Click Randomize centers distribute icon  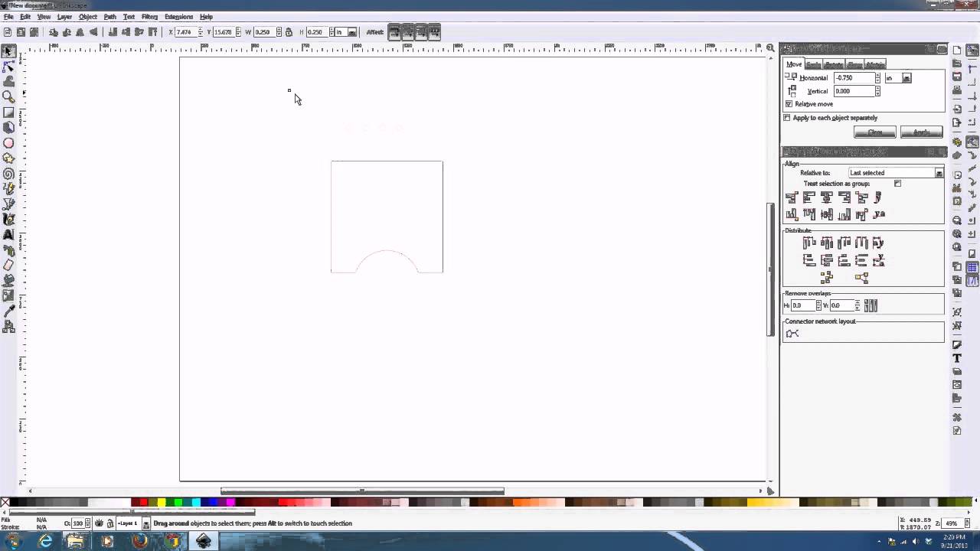[x=827, y=278]
